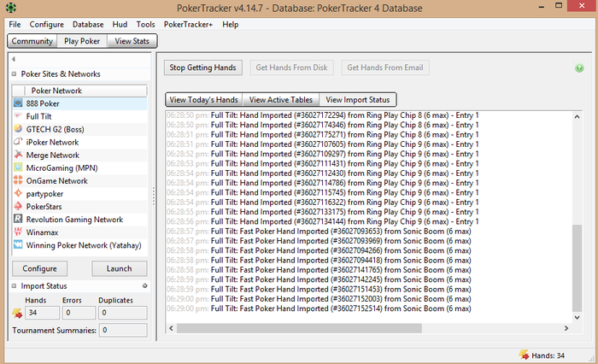Click Get Hands From Disk button
The image size is (598, 364).
292,68
